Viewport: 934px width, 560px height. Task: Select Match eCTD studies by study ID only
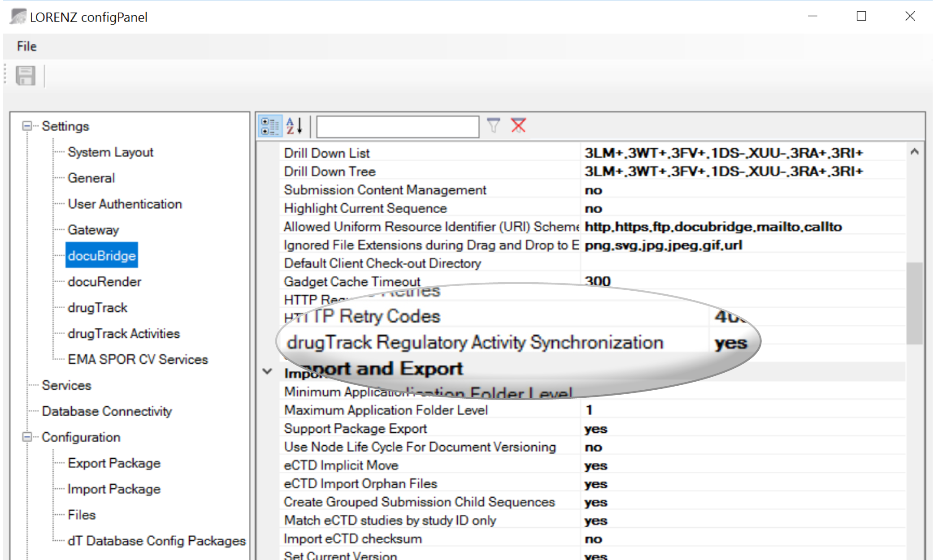(x=390, y=521)
